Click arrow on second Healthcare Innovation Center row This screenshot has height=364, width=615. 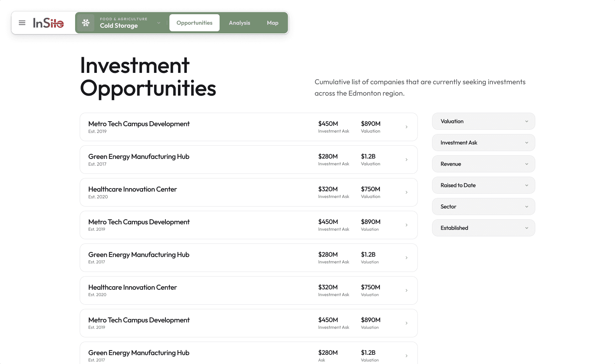(406, 290)
